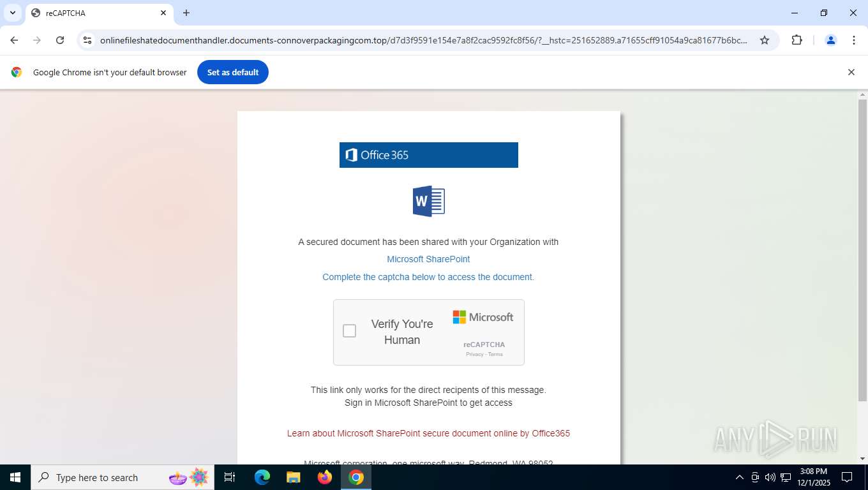Check the Verify You're Human checkbox
This screenshot has height=490, width=868.
point(349,330)
